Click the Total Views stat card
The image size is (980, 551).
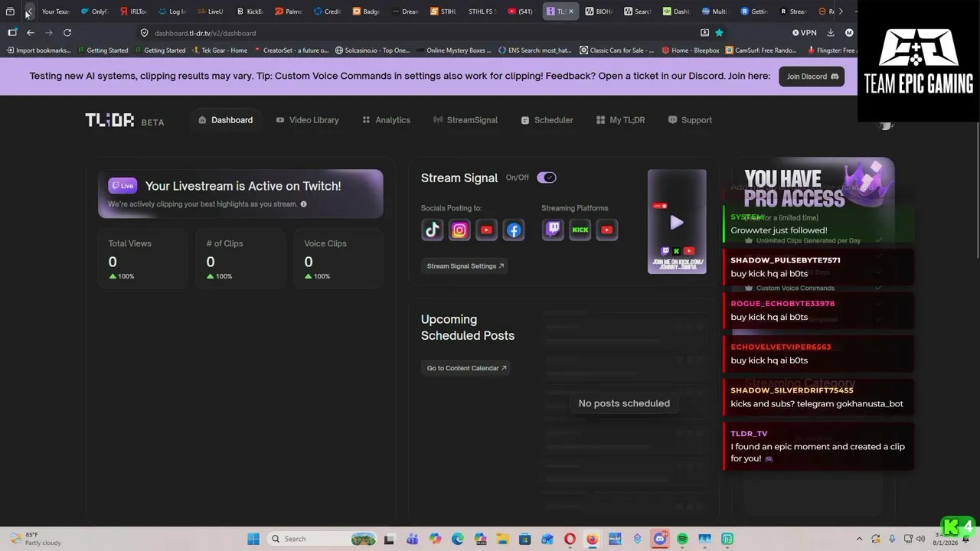[143, 259]
